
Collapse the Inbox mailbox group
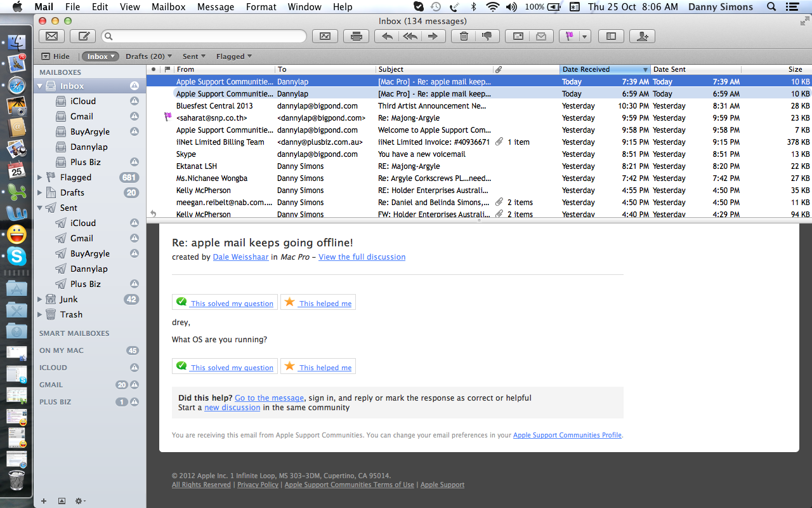coord(41,86)
